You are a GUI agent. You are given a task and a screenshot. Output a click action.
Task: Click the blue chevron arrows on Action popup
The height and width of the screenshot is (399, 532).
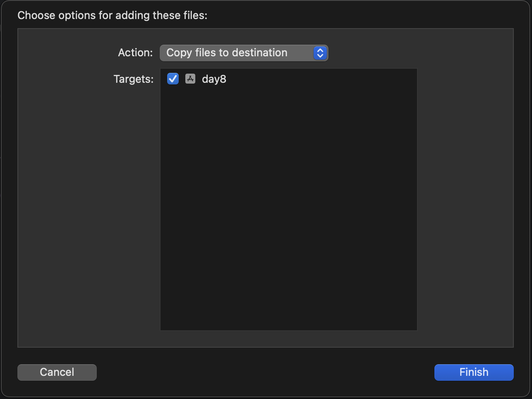(x=320, y=53)
